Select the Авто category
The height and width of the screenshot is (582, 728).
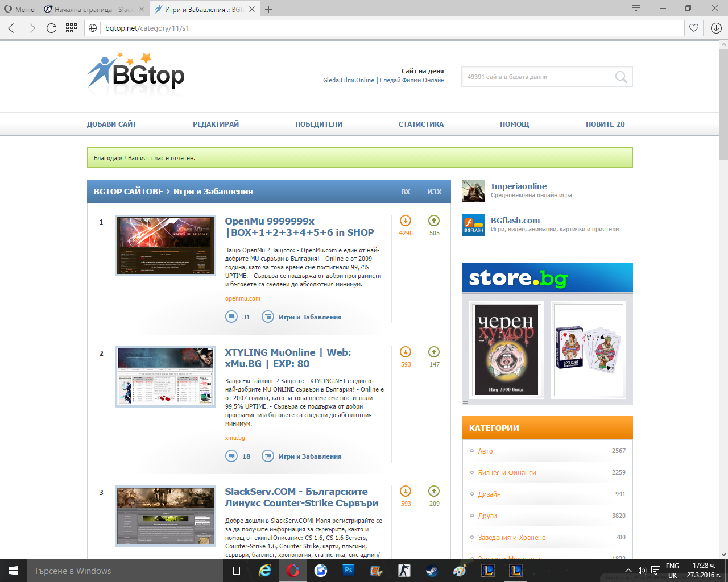485,451
